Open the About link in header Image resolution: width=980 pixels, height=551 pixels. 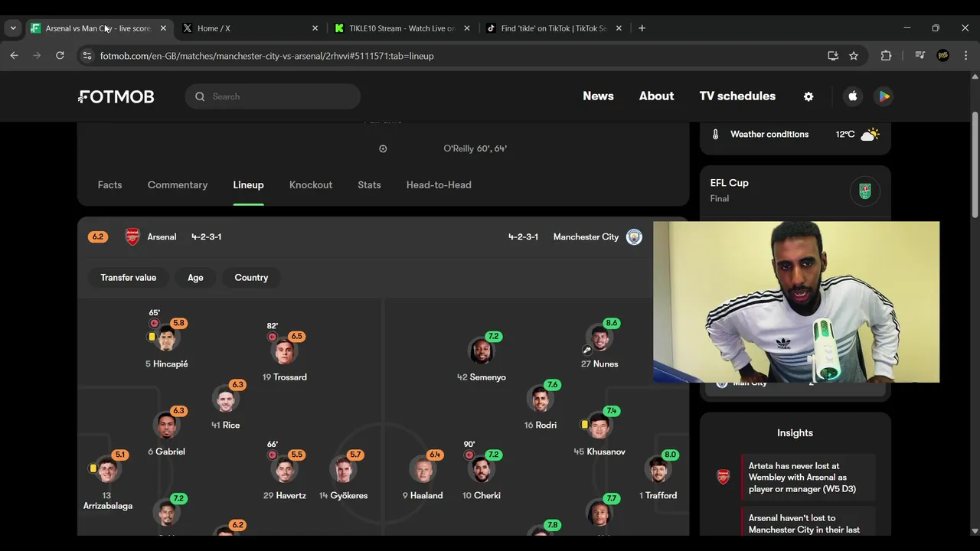(x=657, y=96)
